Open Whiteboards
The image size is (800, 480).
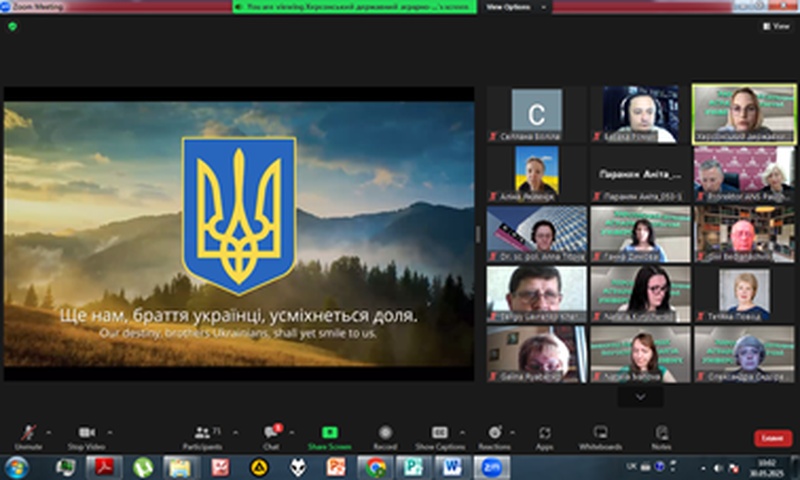pos(601,438)
